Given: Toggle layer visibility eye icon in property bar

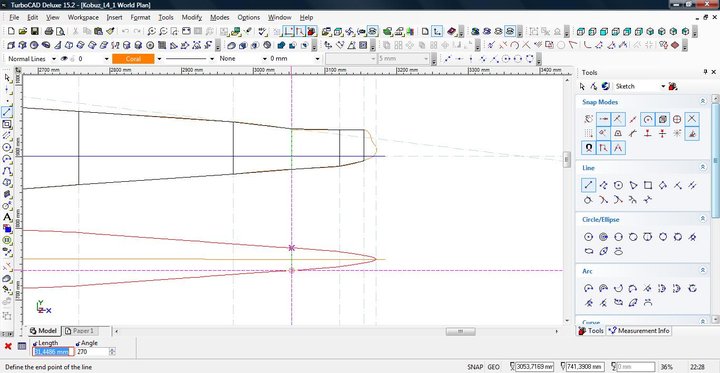Looking at the screenshot, I should [x=65, y=59].
